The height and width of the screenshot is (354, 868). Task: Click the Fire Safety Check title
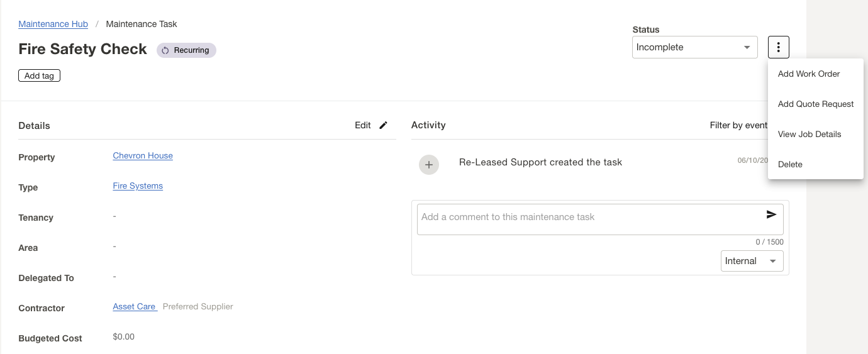point(83,49)
